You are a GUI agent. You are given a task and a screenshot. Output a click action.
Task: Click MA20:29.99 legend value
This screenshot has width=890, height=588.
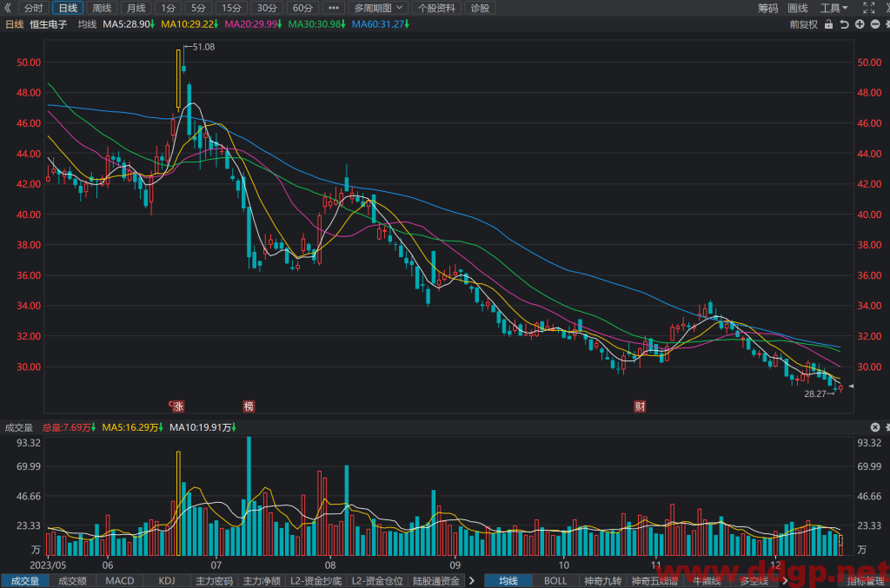click(253, 24)
